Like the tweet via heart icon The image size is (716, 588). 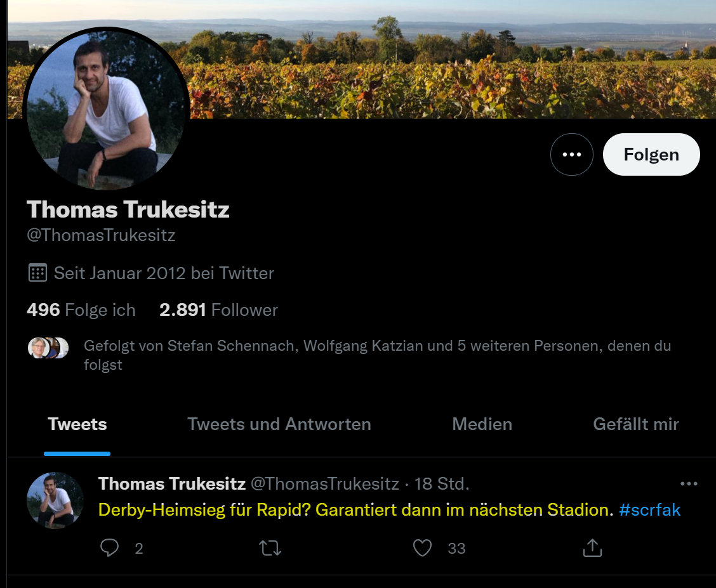pos(422,548)
